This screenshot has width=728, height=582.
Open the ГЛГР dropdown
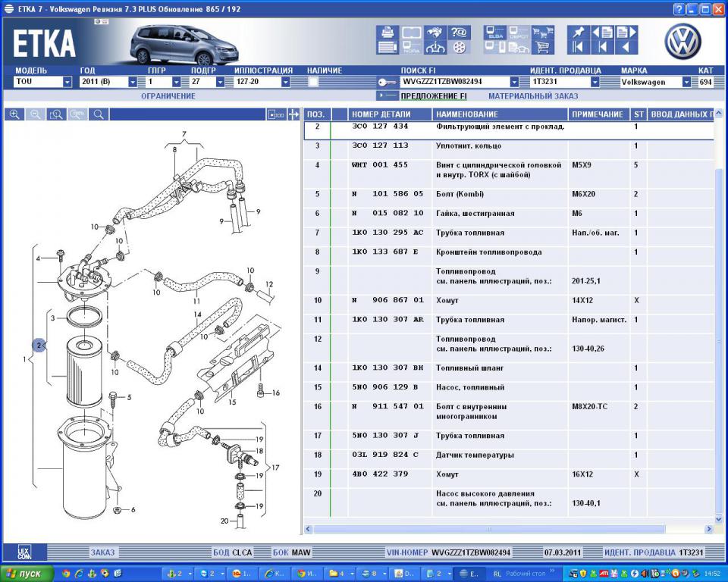coord(177,82)
